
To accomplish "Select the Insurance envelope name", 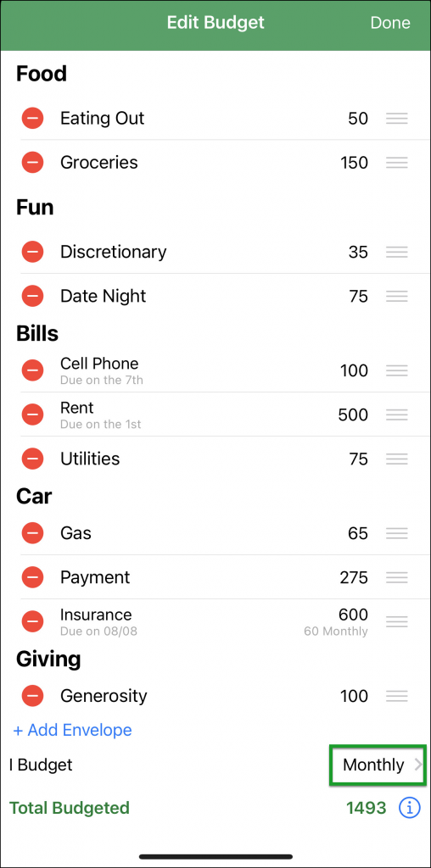I will click(96, 615).
